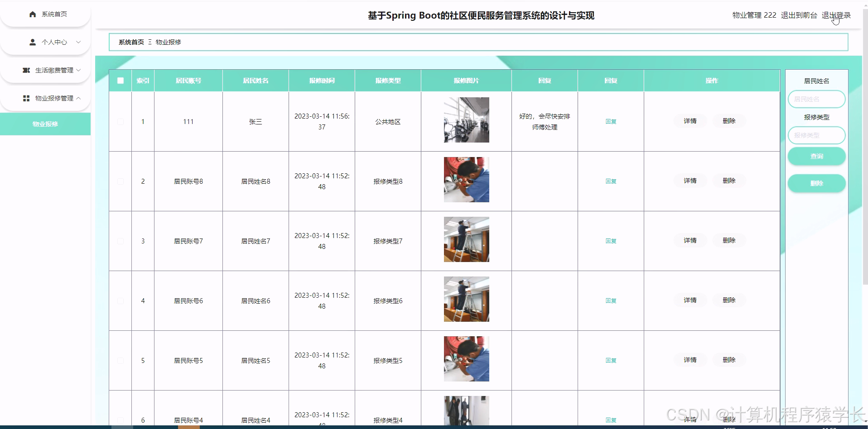Open the repair photo for 报修类型5
This screenshot has width=868, height=429.
point(466,359)
